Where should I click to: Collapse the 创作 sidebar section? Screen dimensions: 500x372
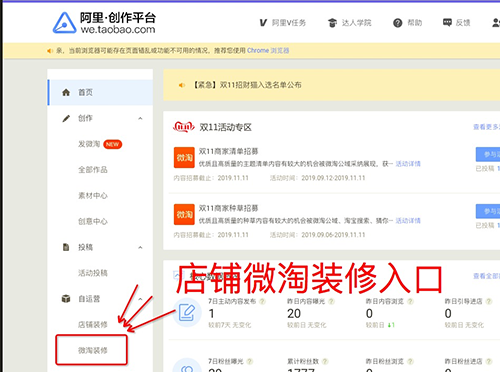[140, 118]
